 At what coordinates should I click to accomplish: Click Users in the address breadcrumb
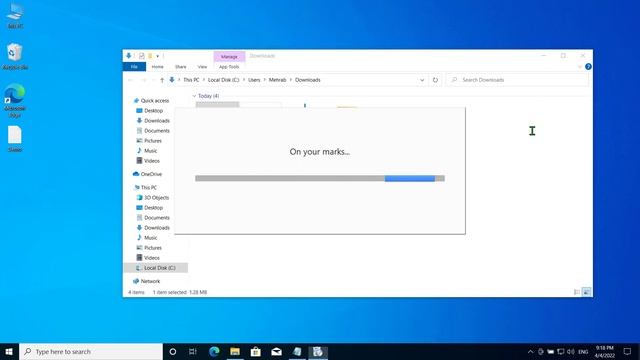(x=254, y=80)
